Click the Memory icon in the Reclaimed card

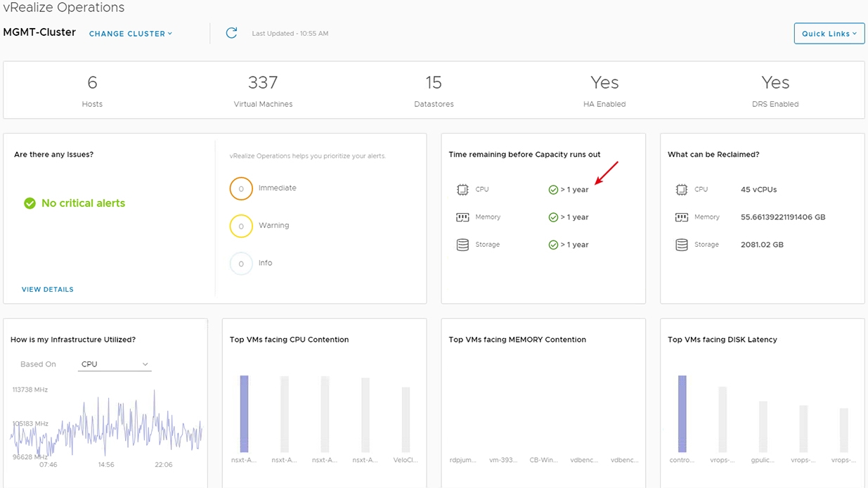coord(682,217)
